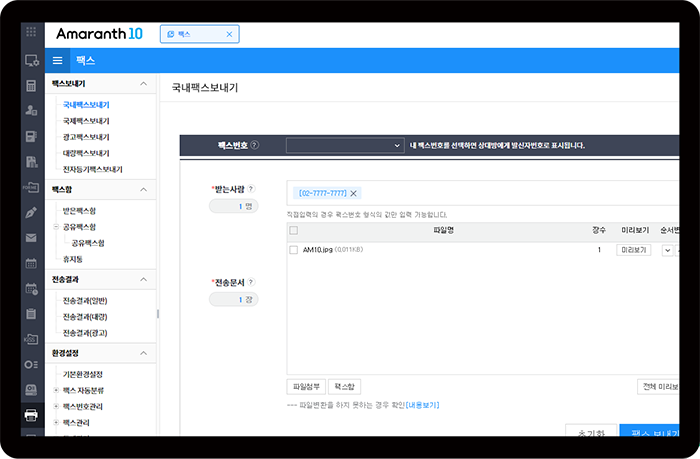The height and width of the screenshot is (459, 700).
Task: Click the AM10.jpg file name
Action: 318,250
